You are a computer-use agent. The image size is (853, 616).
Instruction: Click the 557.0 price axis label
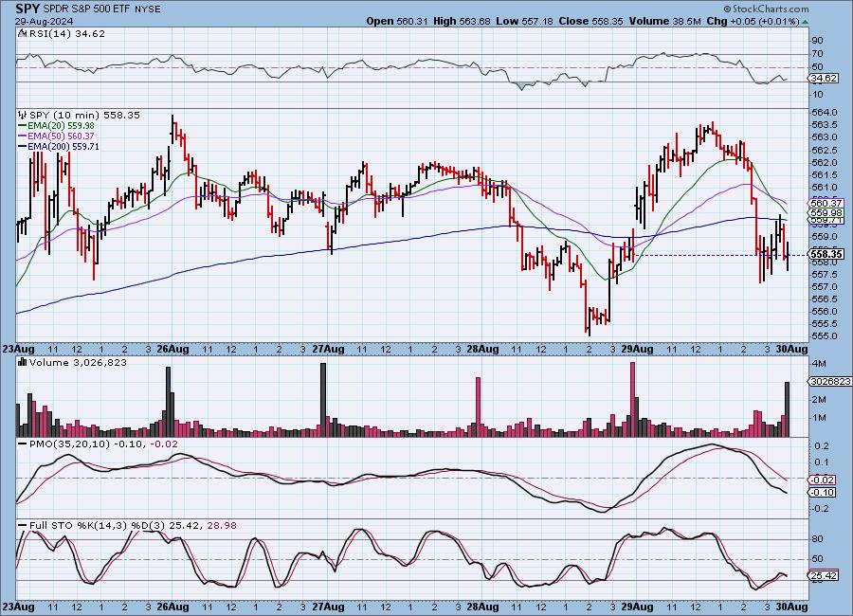825,287
